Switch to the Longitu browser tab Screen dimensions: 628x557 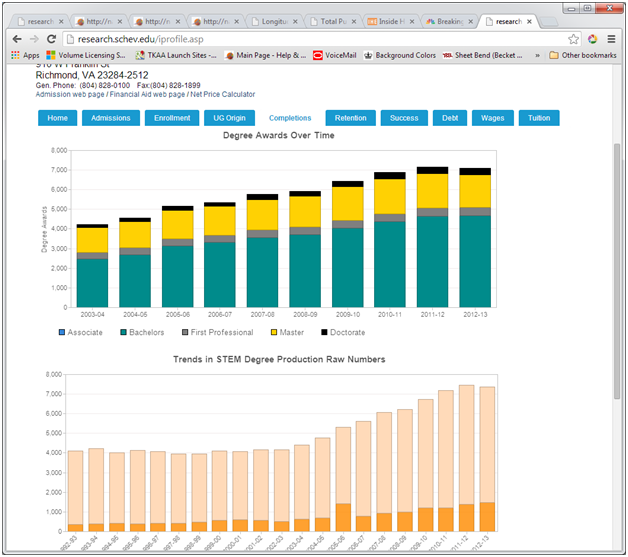tap(271, 20)
